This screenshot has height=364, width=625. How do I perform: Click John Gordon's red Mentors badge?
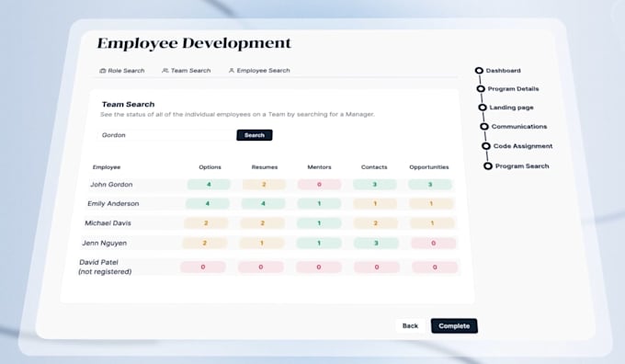[319, 185]
